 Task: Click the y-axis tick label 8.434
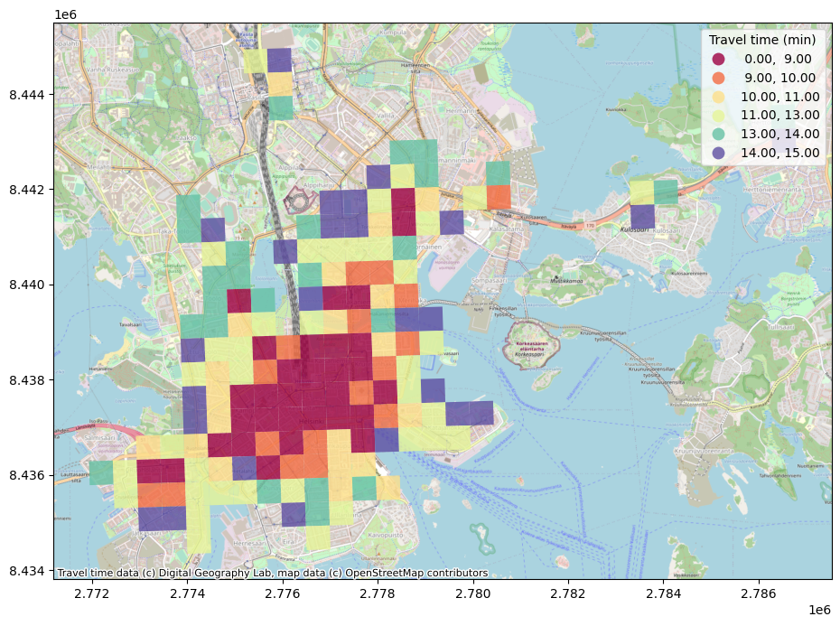pos(28,571)
